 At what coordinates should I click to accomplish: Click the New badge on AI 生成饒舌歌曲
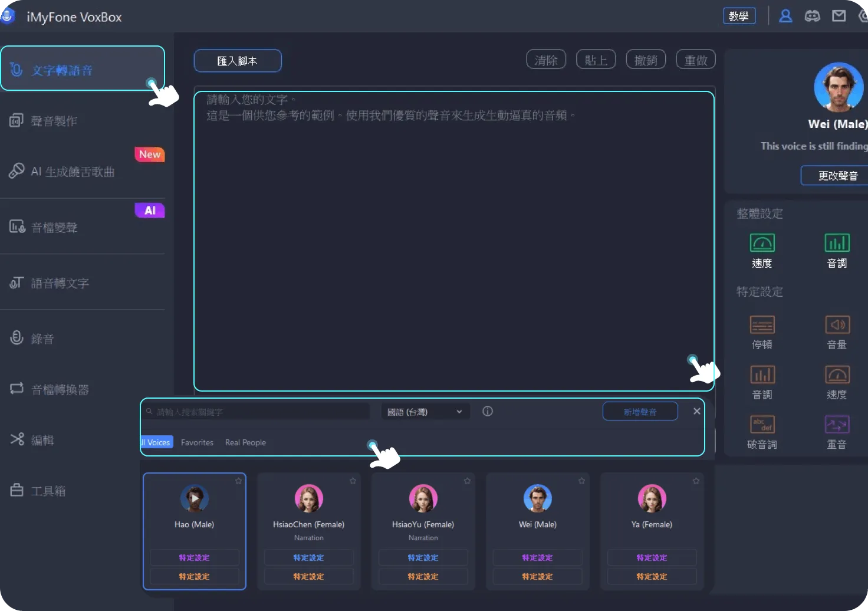[150, 154]
